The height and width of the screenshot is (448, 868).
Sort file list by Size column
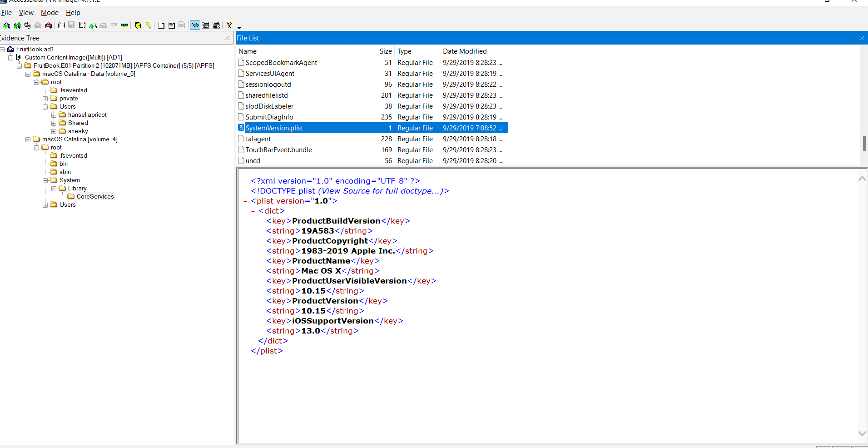pyautogui.click(x=372, y=51)
